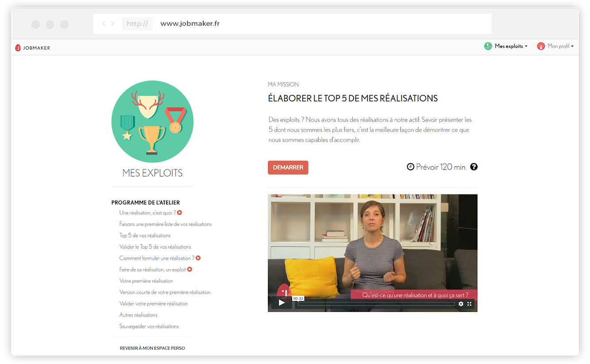Click the clock icon beside Prévoir 120 min.

pyautogui.click(x=410, y=167)
